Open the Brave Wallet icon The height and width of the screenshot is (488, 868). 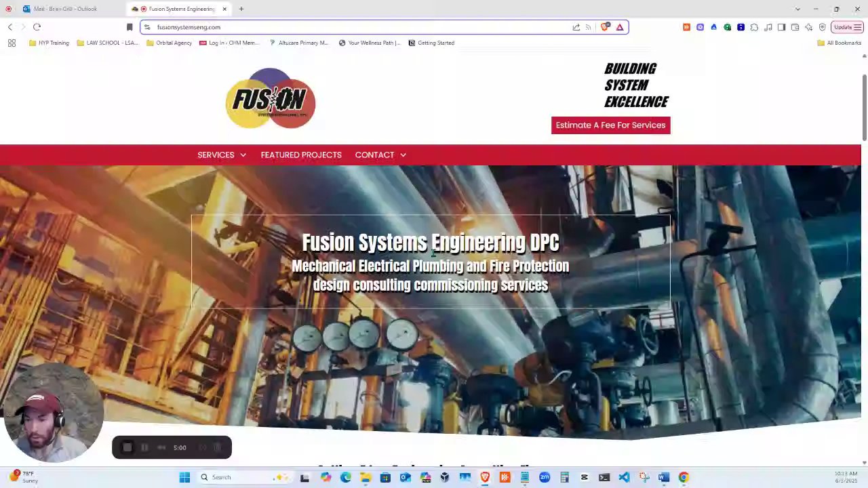tap(795, 27)
